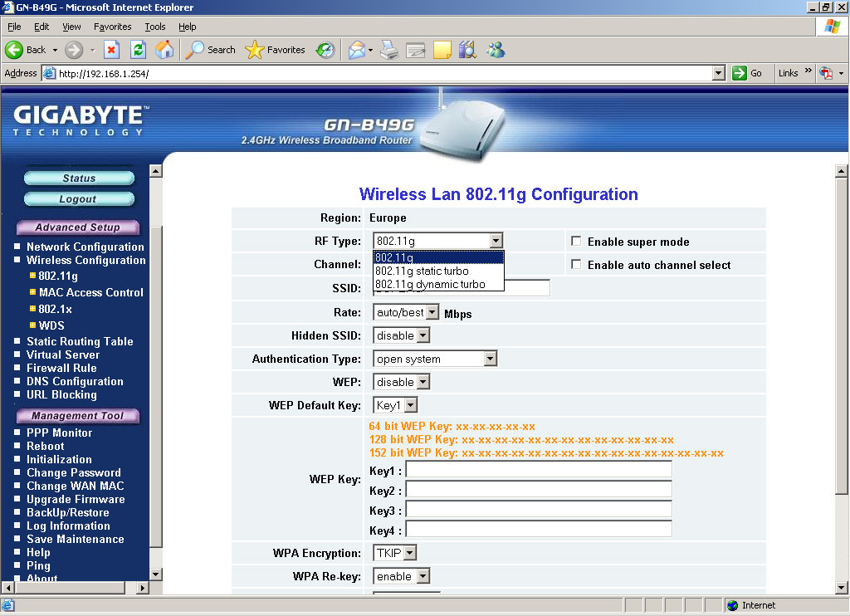Open MAC Access Control link
This screenshot has height=616, width=850.
click(x=90, y=292)
